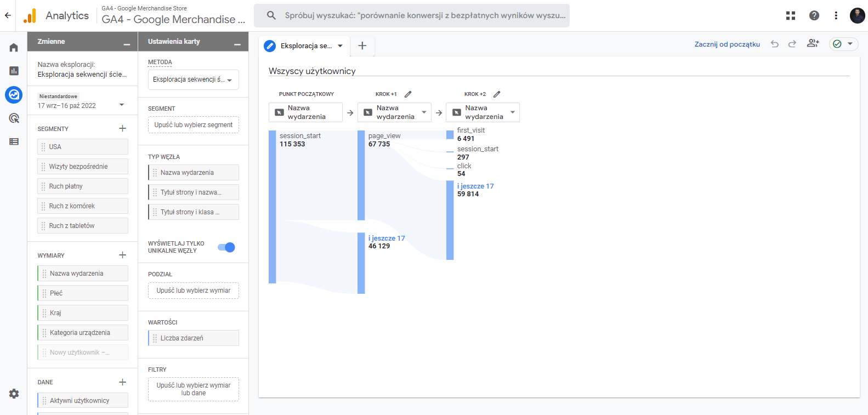Edit step KROK +1 pencil icon

tap(408, 94)
